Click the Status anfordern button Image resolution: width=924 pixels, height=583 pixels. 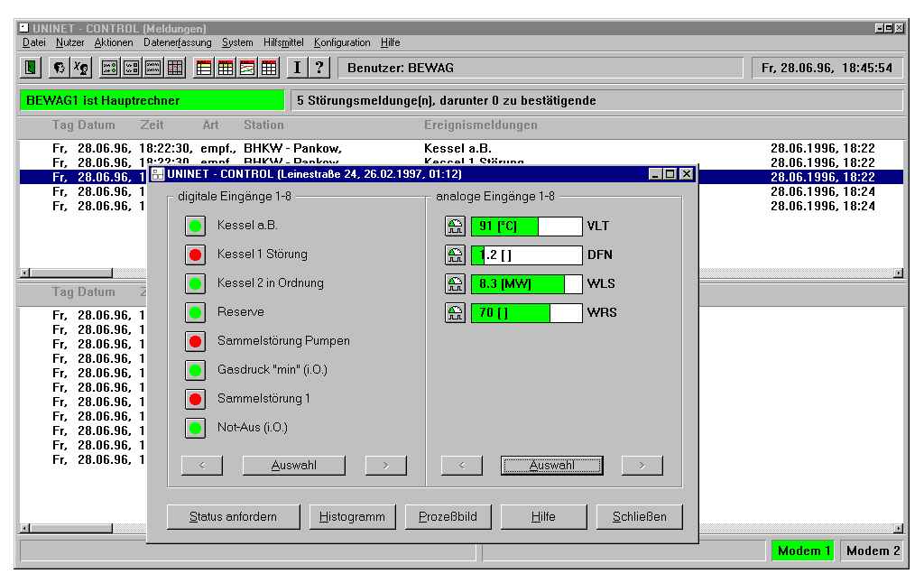click(x=234, y=516)
